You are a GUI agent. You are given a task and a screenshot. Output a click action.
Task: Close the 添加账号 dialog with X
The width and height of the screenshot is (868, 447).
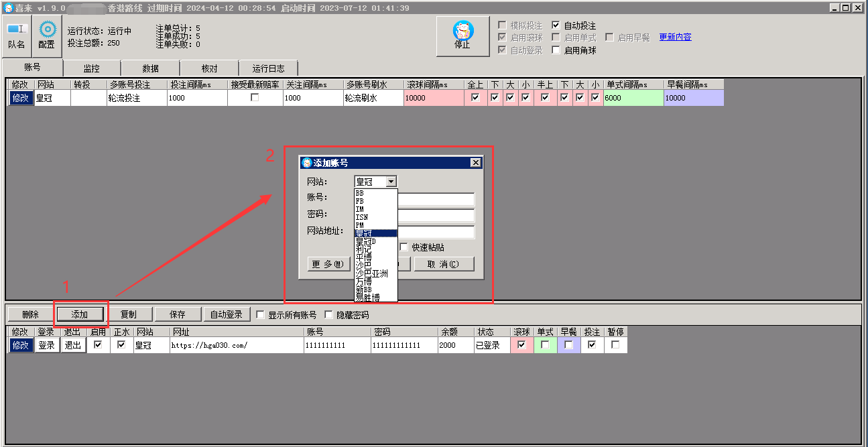click(x=475, y=163)
